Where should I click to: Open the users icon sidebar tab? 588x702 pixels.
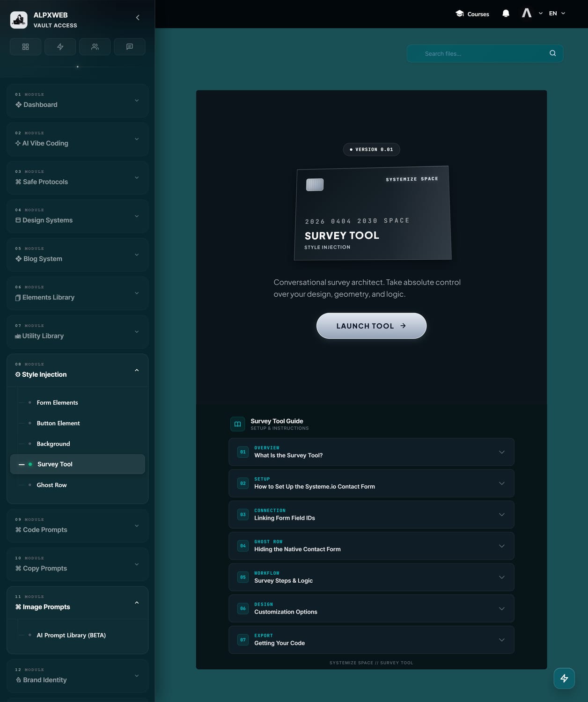coord(95,47)
